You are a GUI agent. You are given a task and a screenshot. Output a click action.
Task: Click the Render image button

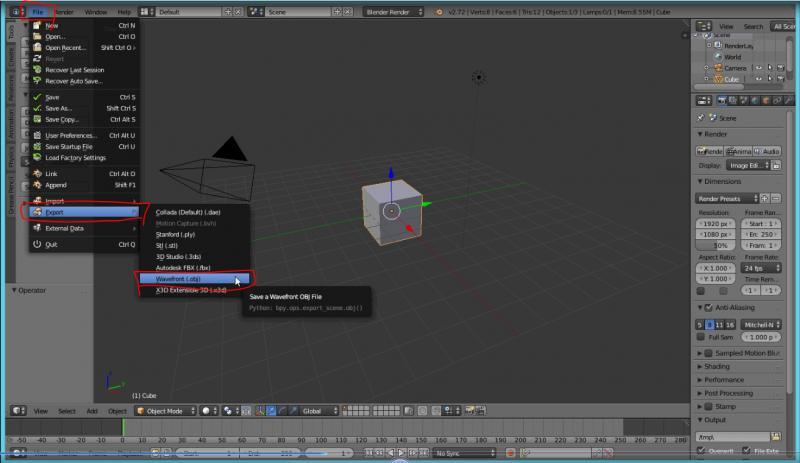point(710,151)
